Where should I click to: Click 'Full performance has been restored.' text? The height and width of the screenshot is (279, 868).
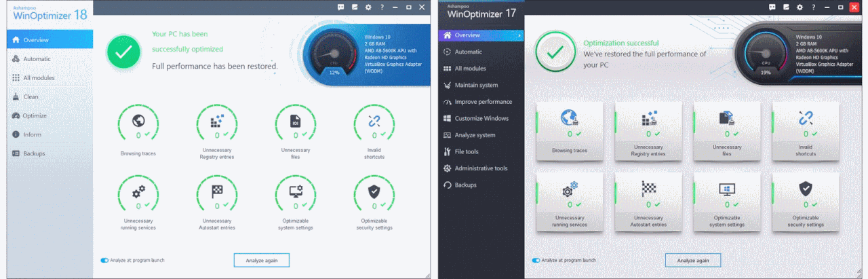point(215,66)
